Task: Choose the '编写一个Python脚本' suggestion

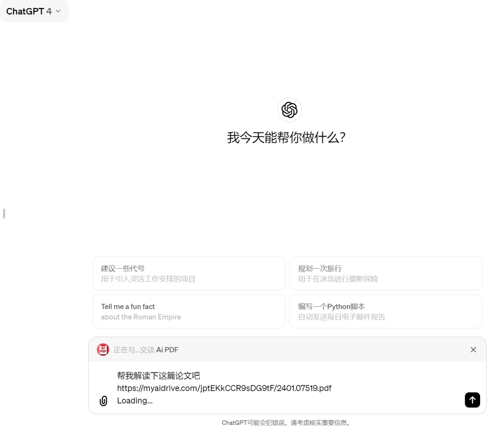Action: pyautogui.click(x=386, y=311)
